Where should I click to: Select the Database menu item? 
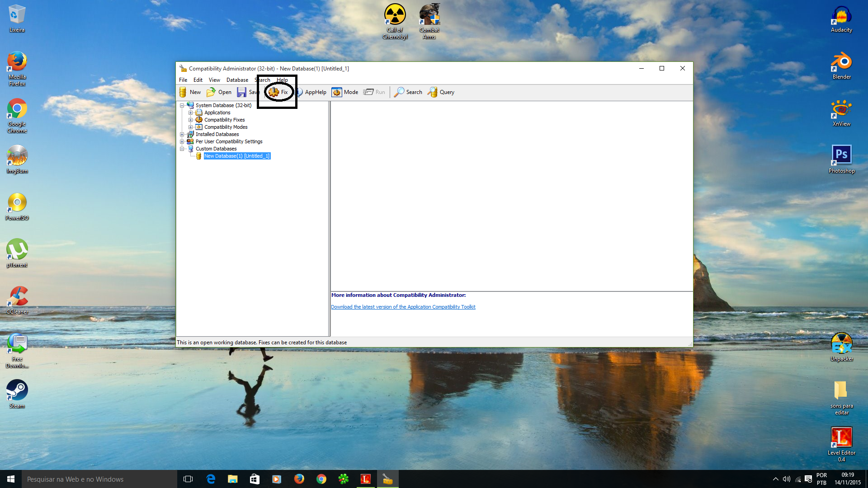point(237,79)
